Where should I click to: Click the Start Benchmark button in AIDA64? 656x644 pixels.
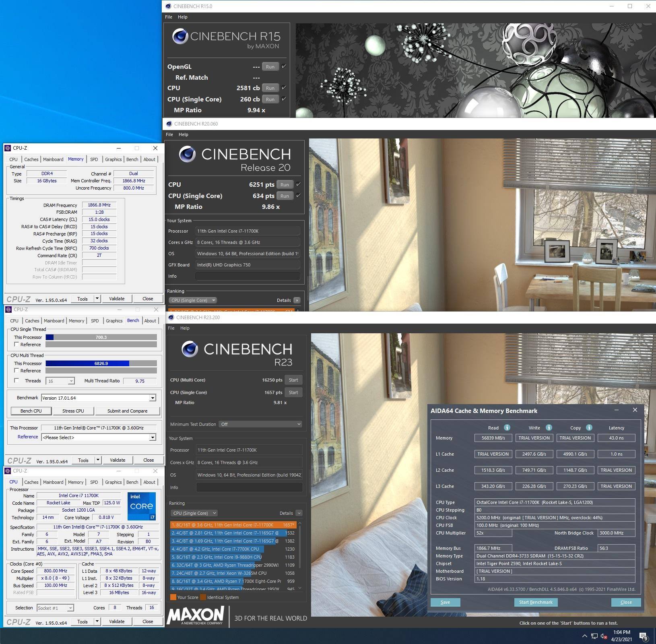[x=535, y=602]
